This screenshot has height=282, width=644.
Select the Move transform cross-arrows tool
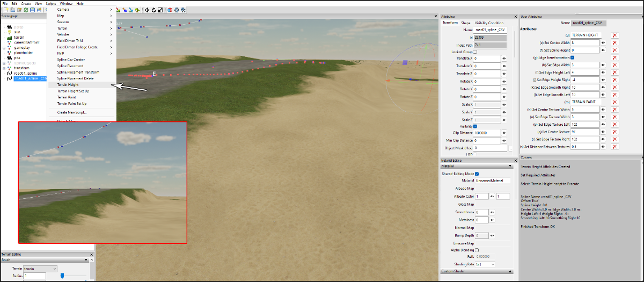[x=147, y=10]
